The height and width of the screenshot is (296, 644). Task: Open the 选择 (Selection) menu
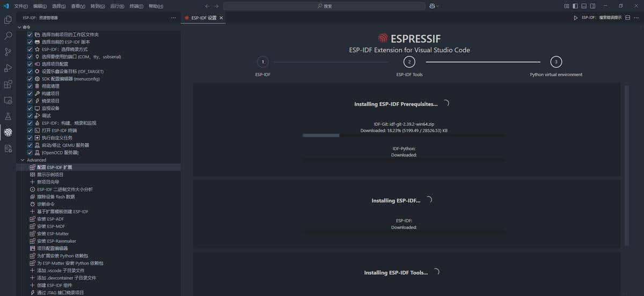click(59, 6)
